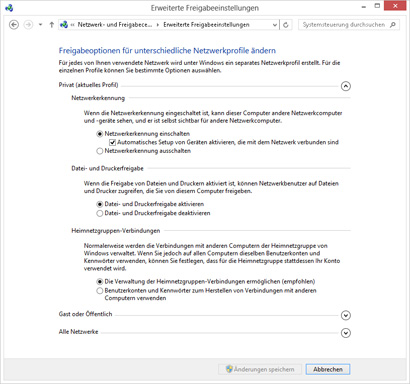This screenshot has width=410, height=384.
Task: Refresh the page with reload icon
Action: click(x=286, y=25)
